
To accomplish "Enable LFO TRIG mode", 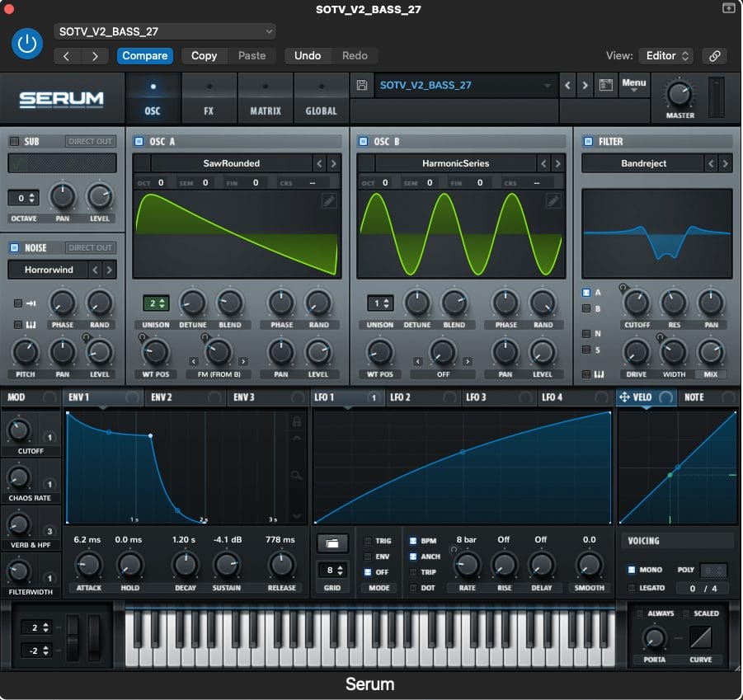I will tap(368, 541).
